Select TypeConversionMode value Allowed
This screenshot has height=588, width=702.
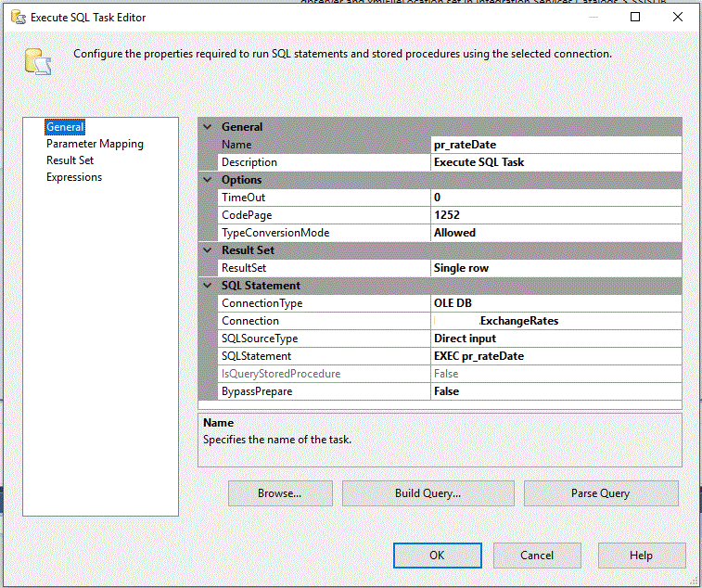point(556,233)
